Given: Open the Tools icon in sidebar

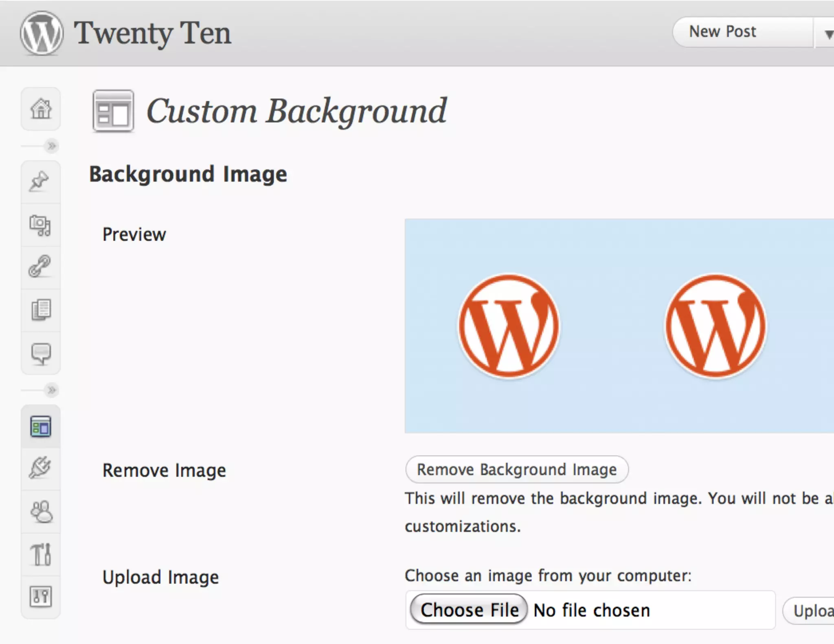Looking at the screenshot, I should 41,554.
